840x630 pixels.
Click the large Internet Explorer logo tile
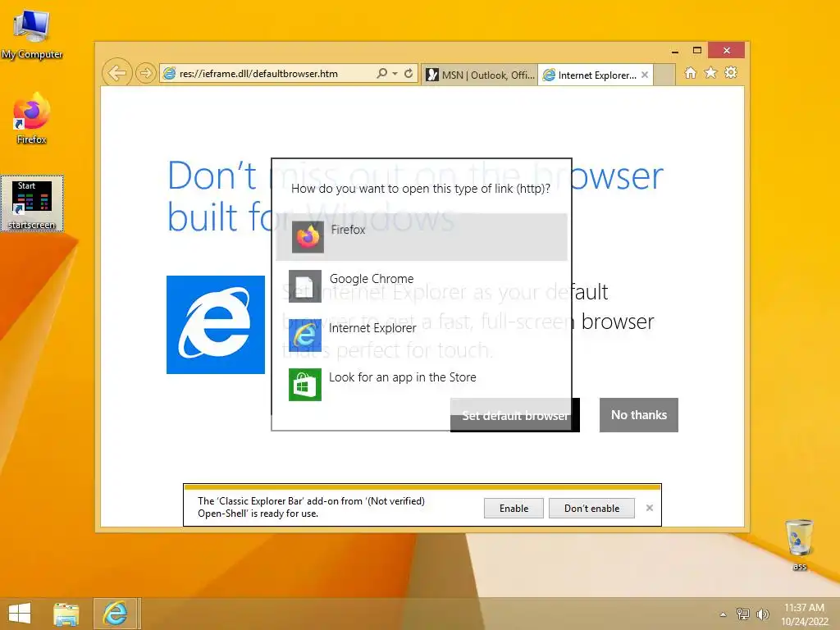coord(216,325)
